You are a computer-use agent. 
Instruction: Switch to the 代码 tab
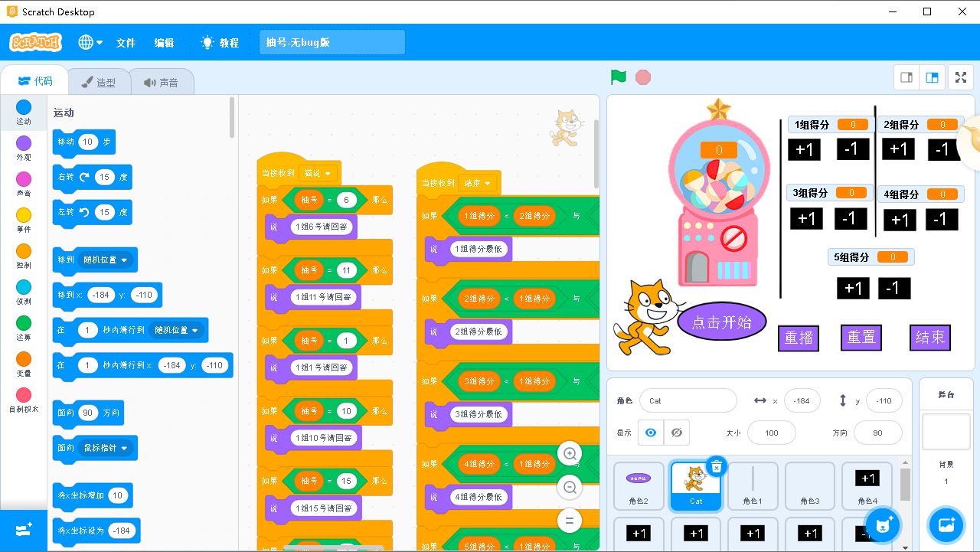(x=35, y=81)
